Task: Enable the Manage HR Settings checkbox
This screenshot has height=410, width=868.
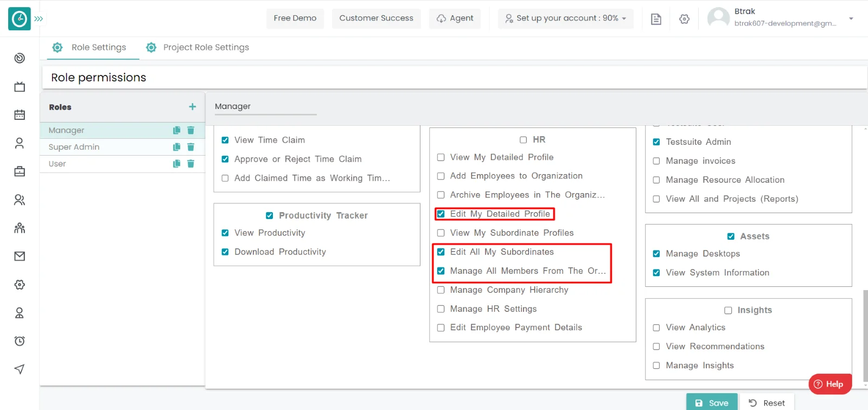Action: (441, 309)
